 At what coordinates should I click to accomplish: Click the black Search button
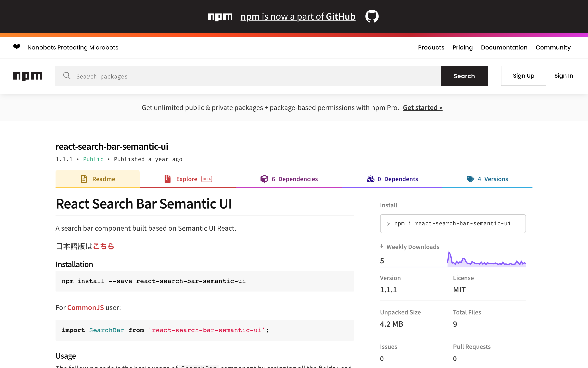tap(464, 76)
